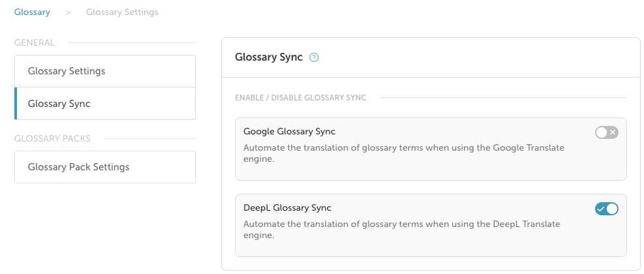Disable the DeepL Glossary Sync toggle

[607, 209]
